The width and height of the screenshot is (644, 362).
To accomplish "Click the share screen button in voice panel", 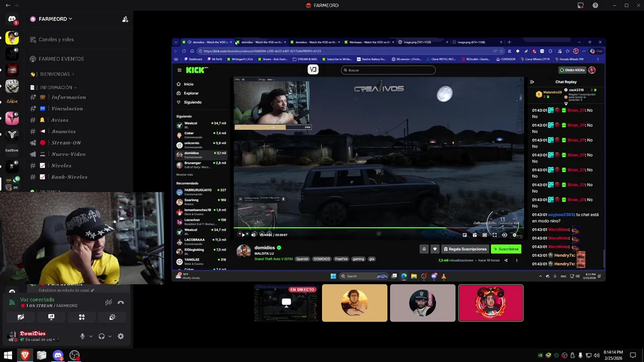I will coord(51,317).
